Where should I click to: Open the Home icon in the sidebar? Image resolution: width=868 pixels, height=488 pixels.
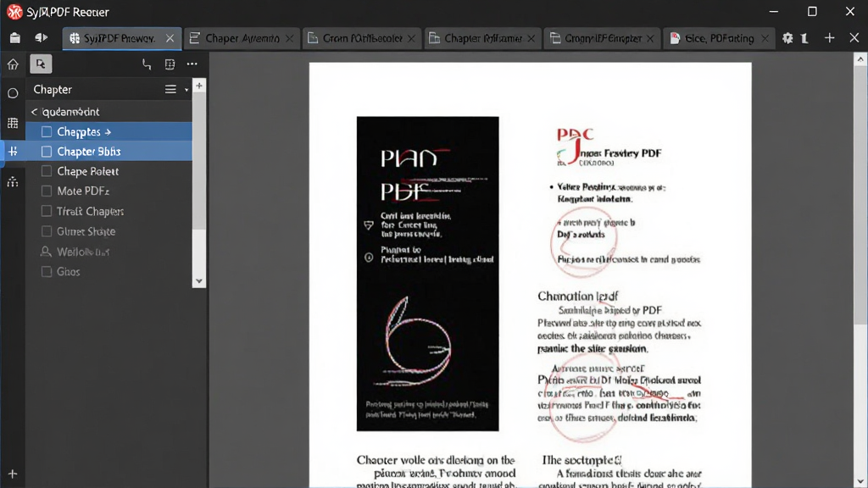coord(13,64)
